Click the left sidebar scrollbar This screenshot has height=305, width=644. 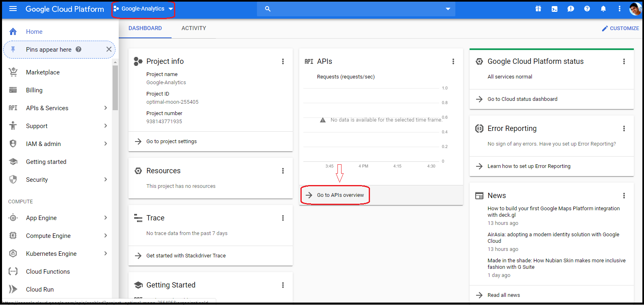pos(115,88)
